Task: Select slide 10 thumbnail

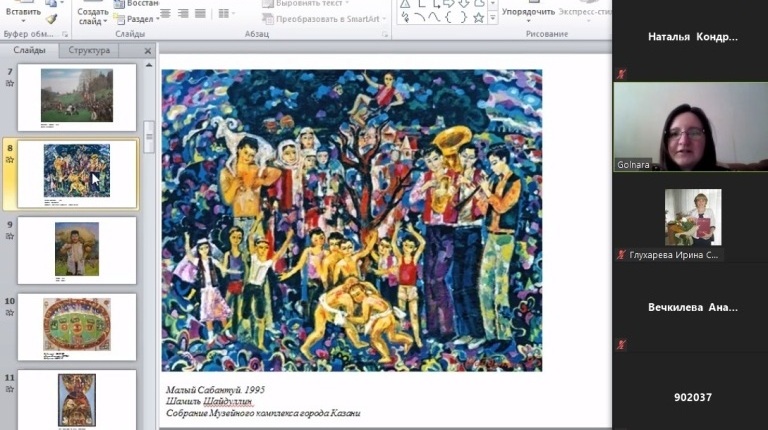Action: 77,327
